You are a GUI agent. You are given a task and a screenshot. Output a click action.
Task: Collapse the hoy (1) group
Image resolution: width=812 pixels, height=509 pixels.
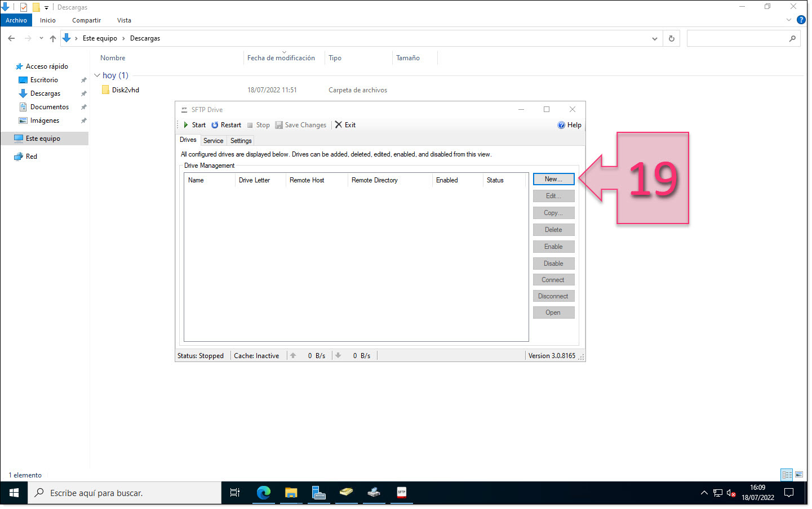click(97, 75)
